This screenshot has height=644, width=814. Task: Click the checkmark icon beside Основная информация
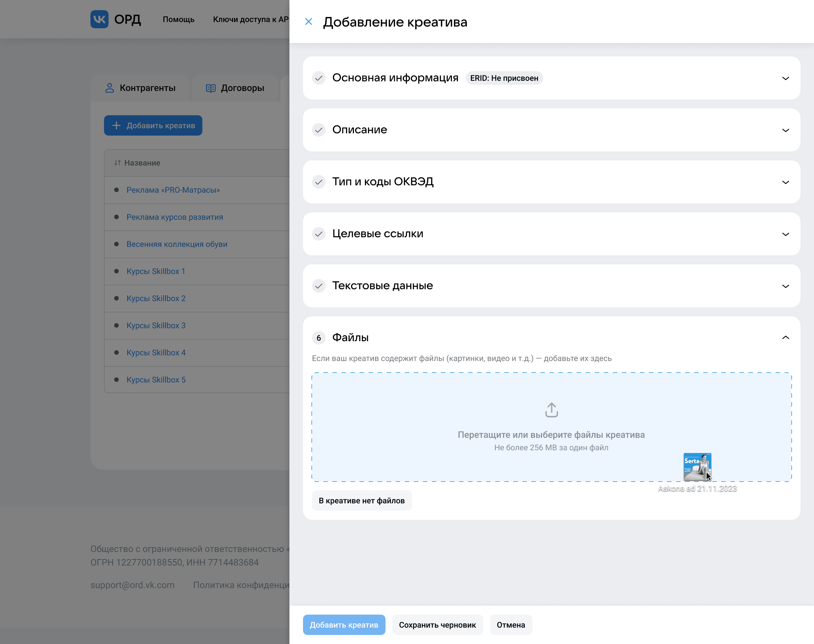(319, 78)
